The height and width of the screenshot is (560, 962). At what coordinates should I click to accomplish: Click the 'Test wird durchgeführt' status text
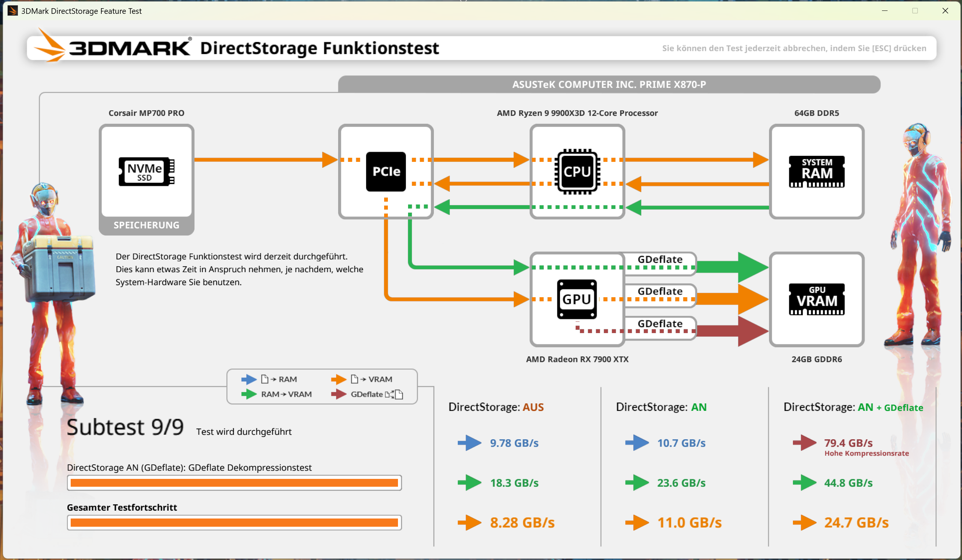point(244,431)
